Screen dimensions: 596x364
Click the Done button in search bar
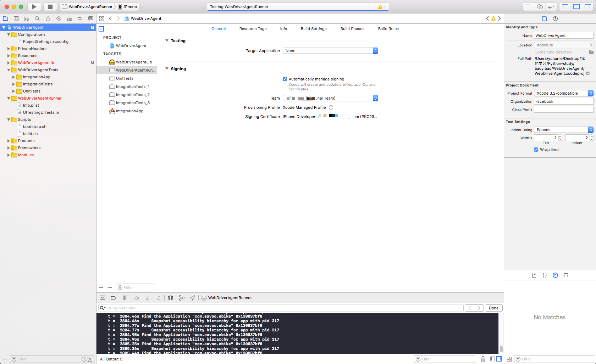point(493,308)
